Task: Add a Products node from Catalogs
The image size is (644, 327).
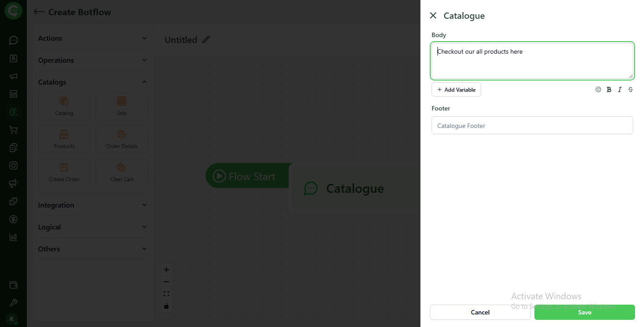Action: click(x=64, y=139)
